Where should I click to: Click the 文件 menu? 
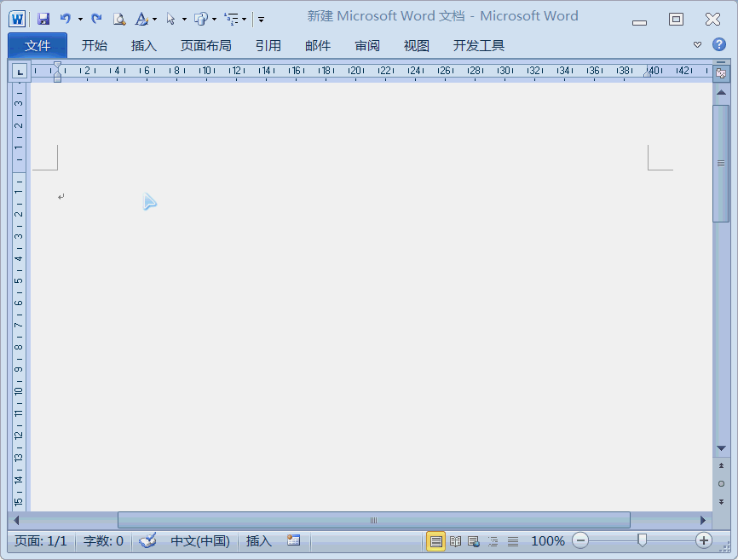pyautogui.click(x=37, y=46)
